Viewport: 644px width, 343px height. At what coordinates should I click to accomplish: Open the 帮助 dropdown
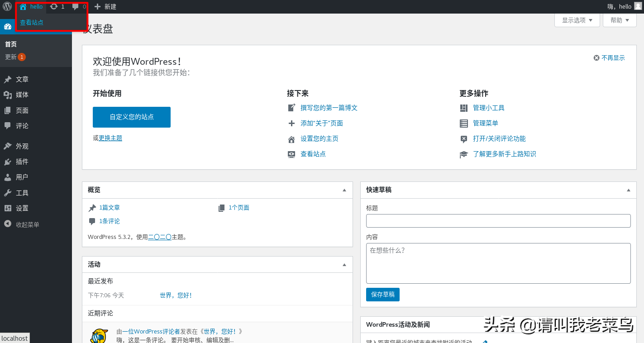point(620,20)
